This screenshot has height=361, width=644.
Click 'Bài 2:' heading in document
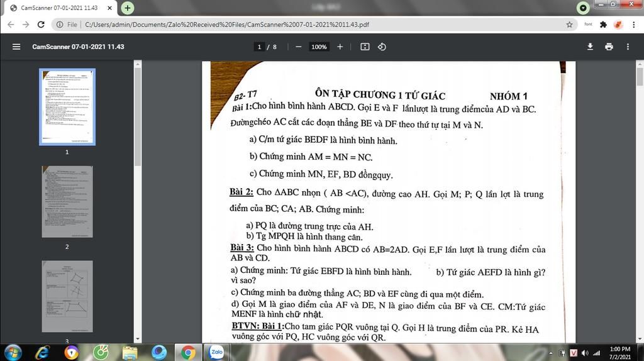point(241,192)
